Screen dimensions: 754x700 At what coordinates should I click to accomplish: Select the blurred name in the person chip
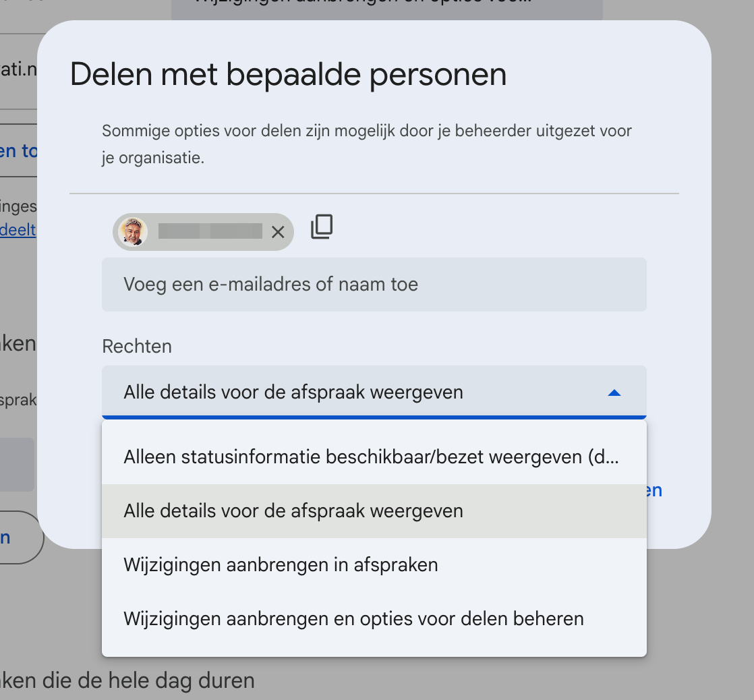[210, 231]
